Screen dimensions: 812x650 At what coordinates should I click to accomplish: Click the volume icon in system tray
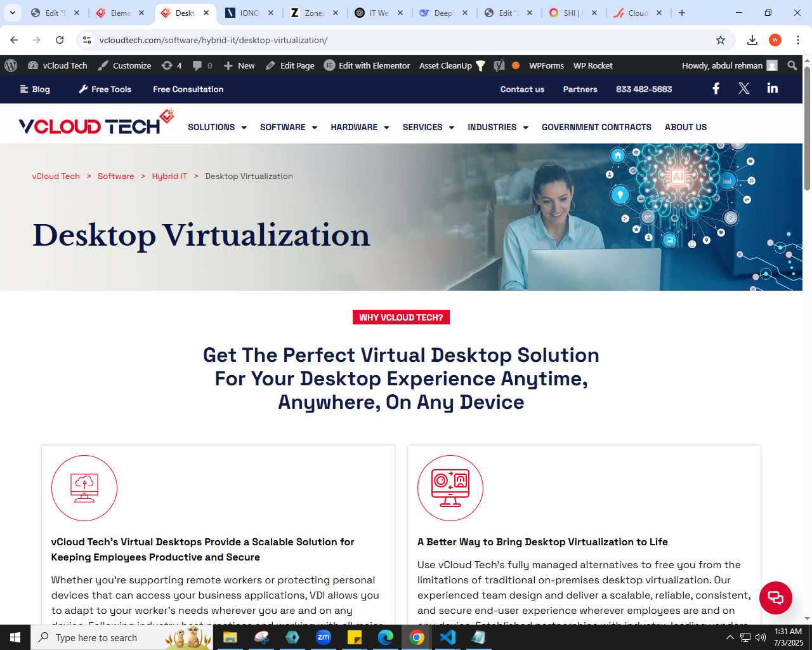pos(761,637)
